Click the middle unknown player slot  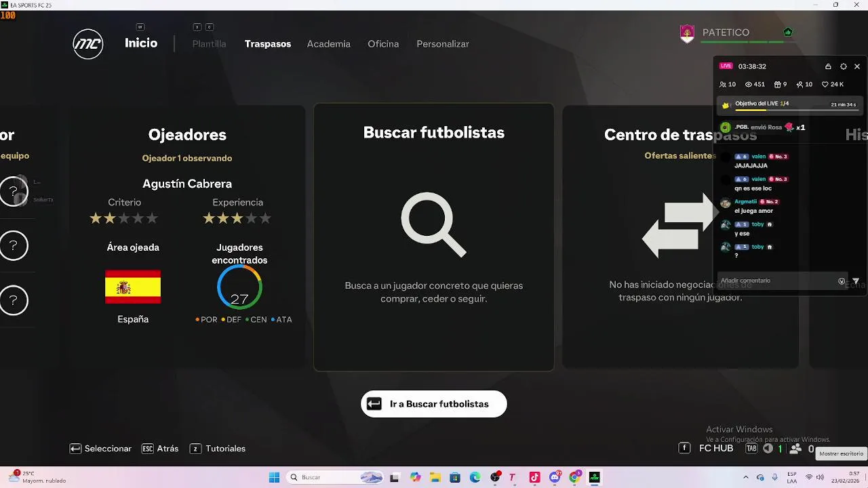click(x=14, y=246)
